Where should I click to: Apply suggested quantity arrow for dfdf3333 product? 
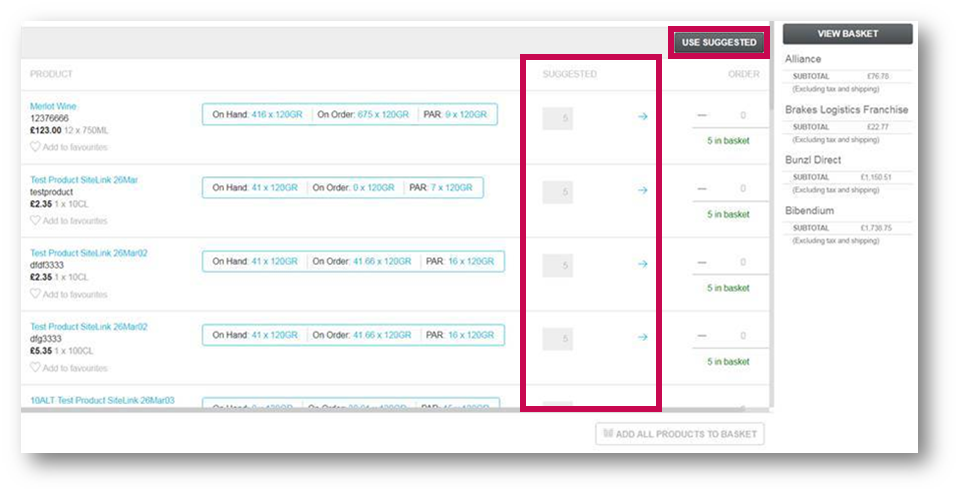(x=642, y=264)
